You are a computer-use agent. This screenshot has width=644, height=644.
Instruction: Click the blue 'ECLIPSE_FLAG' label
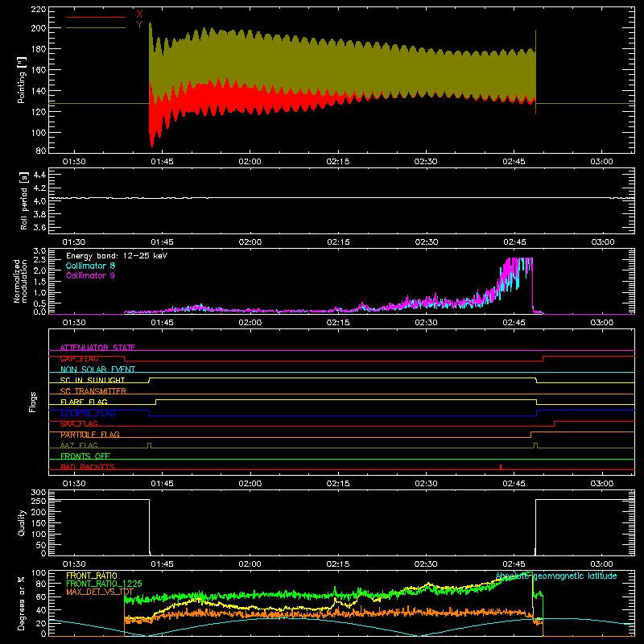[x=88, y=413]
